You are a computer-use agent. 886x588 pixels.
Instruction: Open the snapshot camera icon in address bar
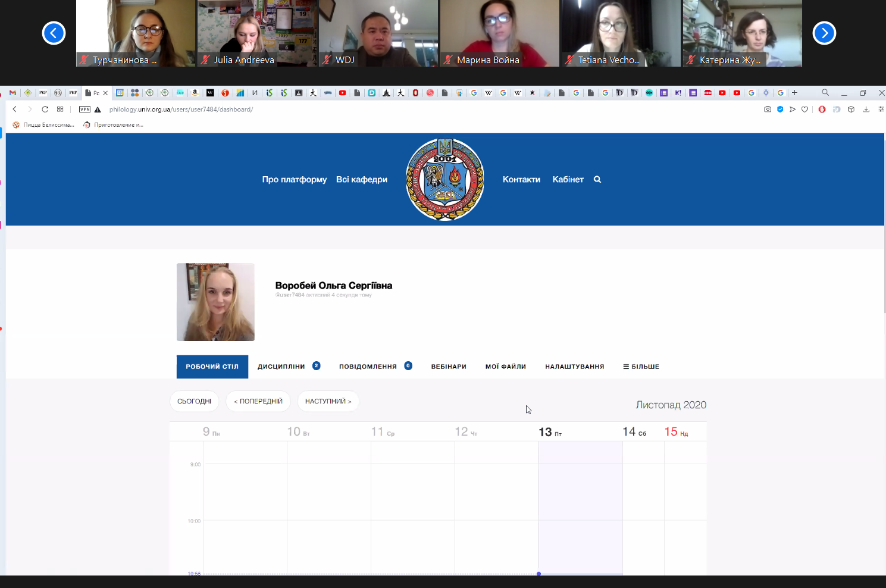coord(768,110)
